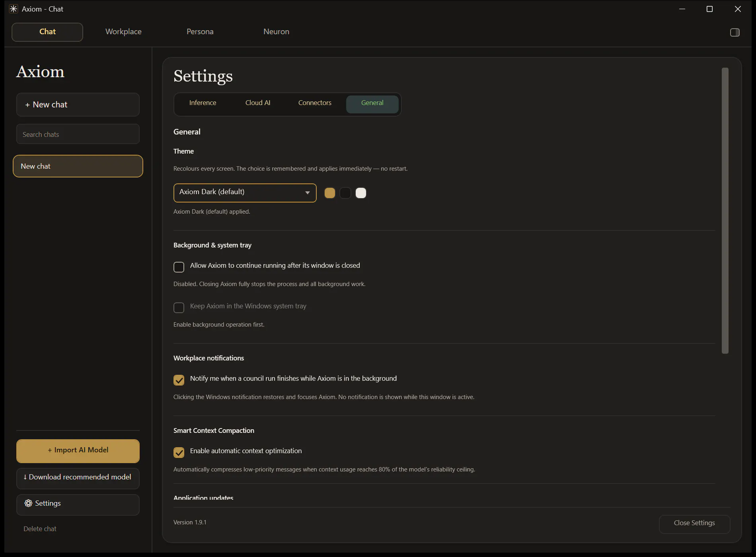Viewport: 756px width, 557px height.
Task: Go to the Connectors settings tab
Action: coord(315,103)
